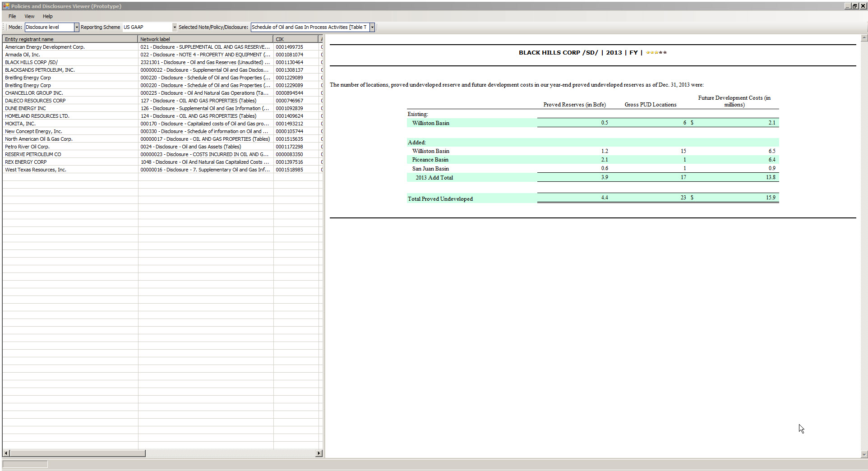Click the application icon in title bar
This screenshot has height=471, width=868.
point(6,6)
